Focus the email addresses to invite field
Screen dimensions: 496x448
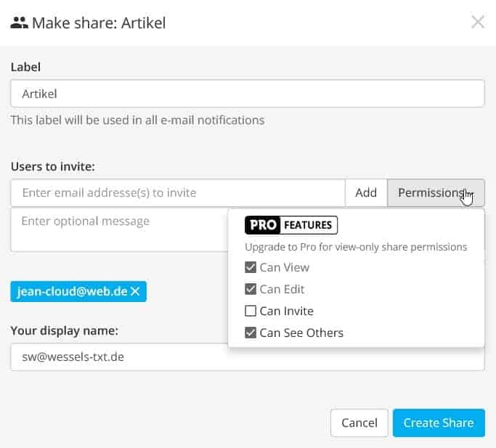[x=178, y=192]
